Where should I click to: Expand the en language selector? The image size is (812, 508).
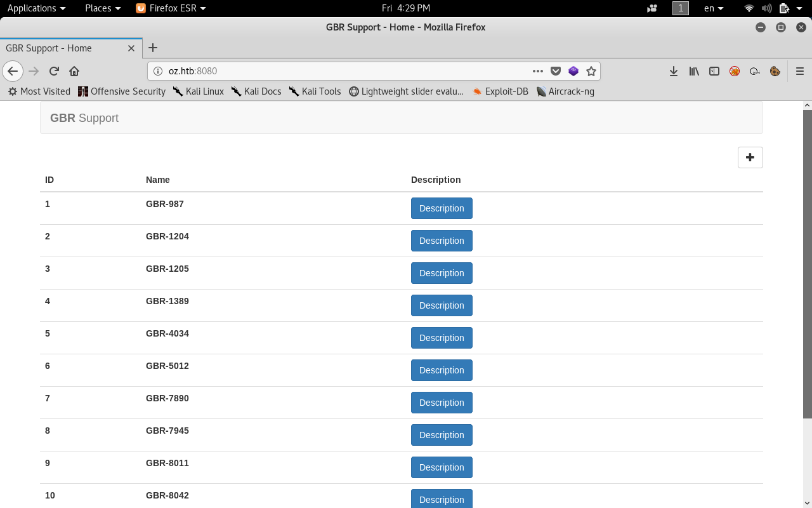[714, 8]
